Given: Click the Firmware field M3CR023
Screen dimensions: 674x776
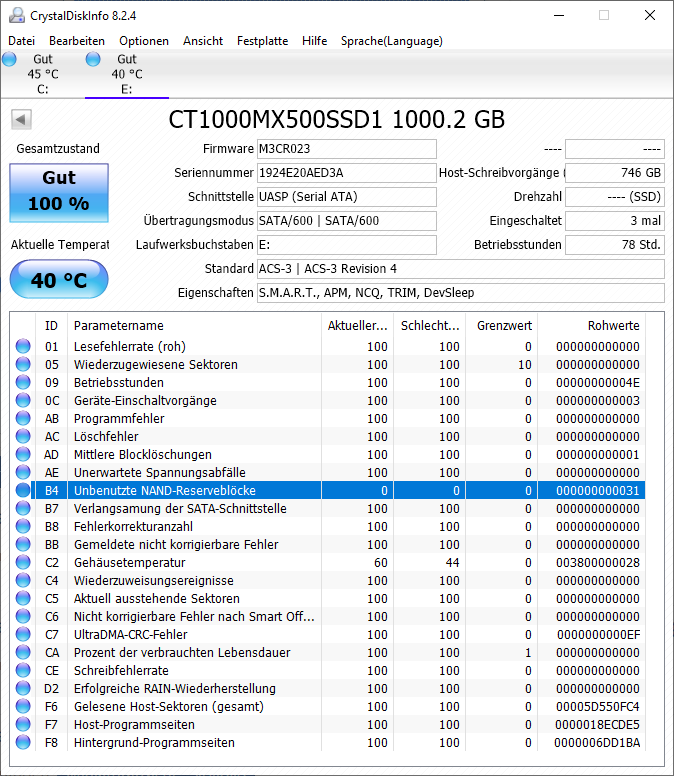Looking at the screenshot, I should click(x=346, y=148).
